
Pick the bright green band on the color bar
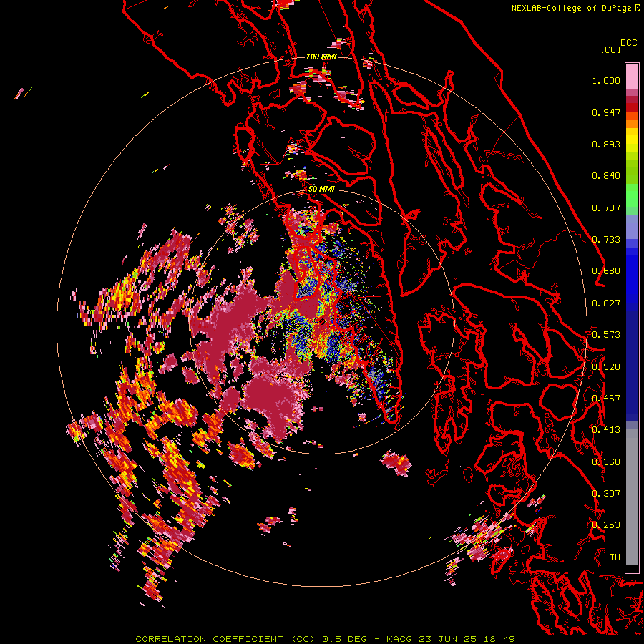coord(632,194)
